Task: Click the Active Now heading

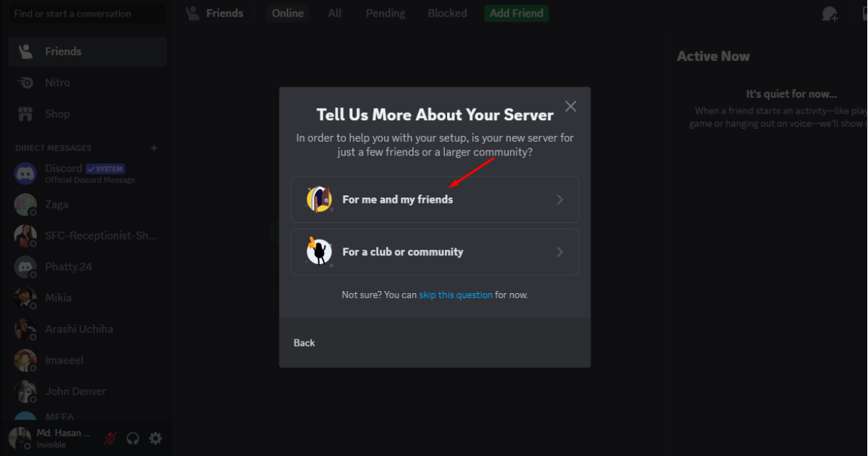Action: [x=713, y=56]
